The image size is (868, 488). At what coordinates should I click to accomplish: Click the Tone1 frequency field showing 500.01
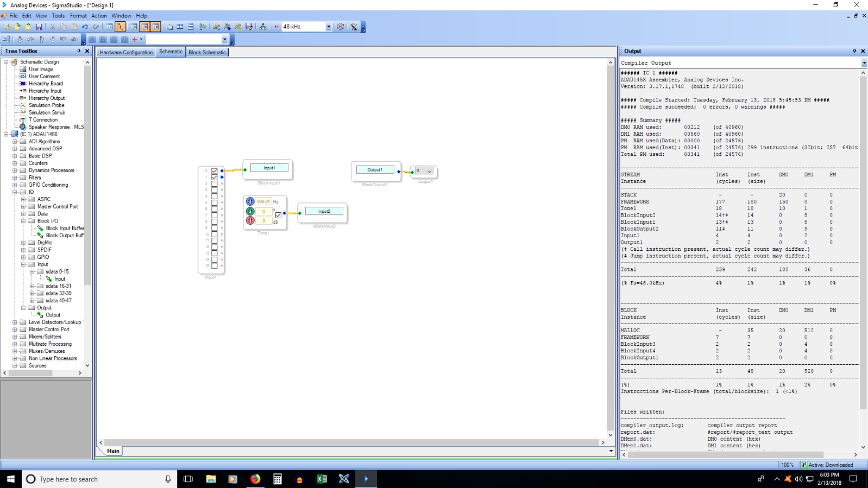pos(263,201)
